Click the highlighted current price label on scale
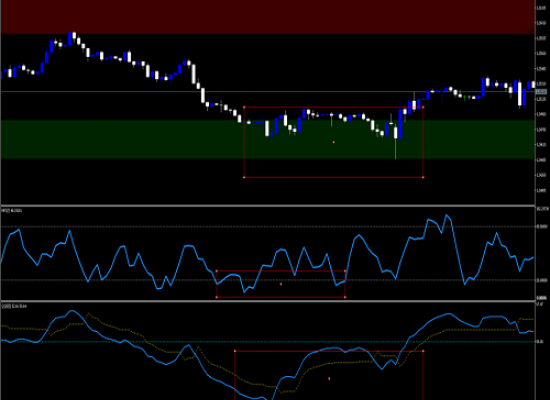This screenshot has width=550, height=400. 542,92
